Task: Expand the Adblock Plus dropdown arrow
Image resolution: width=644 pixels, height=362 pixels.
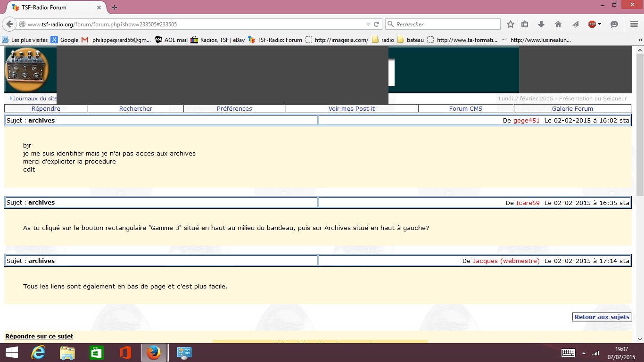Action: (x=599, y=24)
